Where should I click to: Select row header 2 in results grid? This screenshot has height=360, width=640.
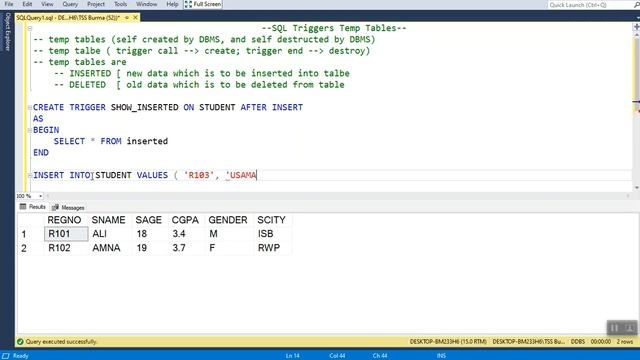point(30,248)
